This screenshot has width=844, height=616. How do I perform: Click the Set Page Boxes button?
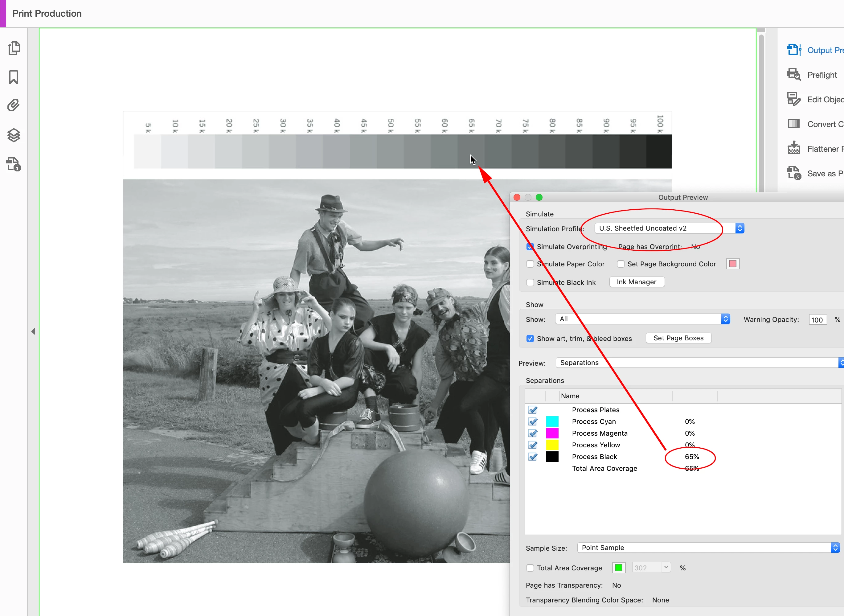coord(678,338)
